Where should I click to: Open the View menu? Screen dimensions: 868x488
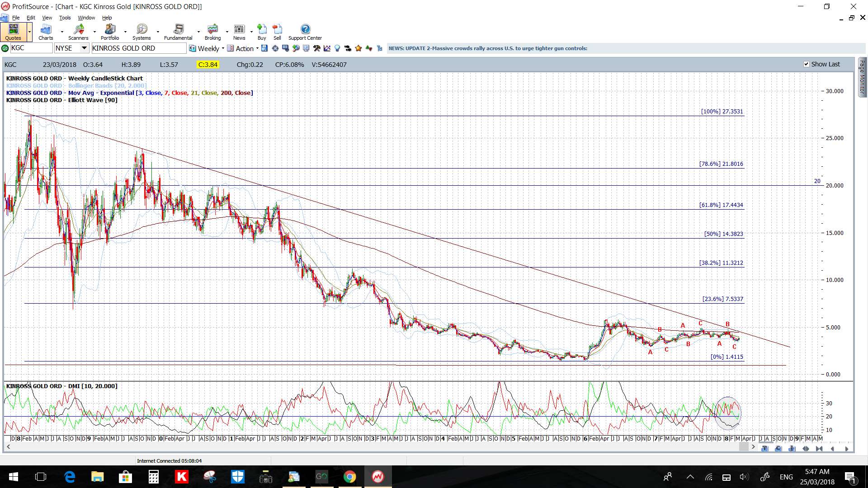point(47,18)
